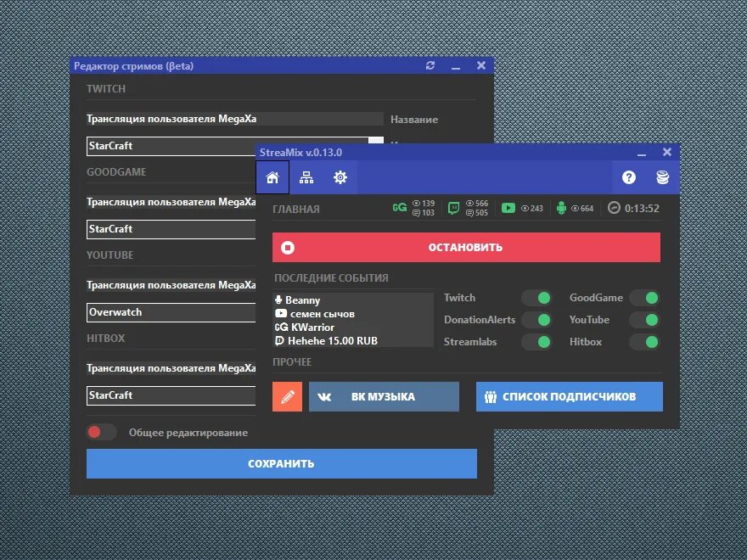Open the Twitch game dropdown arrow
The image size is (747, 560).
(x=376, y=140)
